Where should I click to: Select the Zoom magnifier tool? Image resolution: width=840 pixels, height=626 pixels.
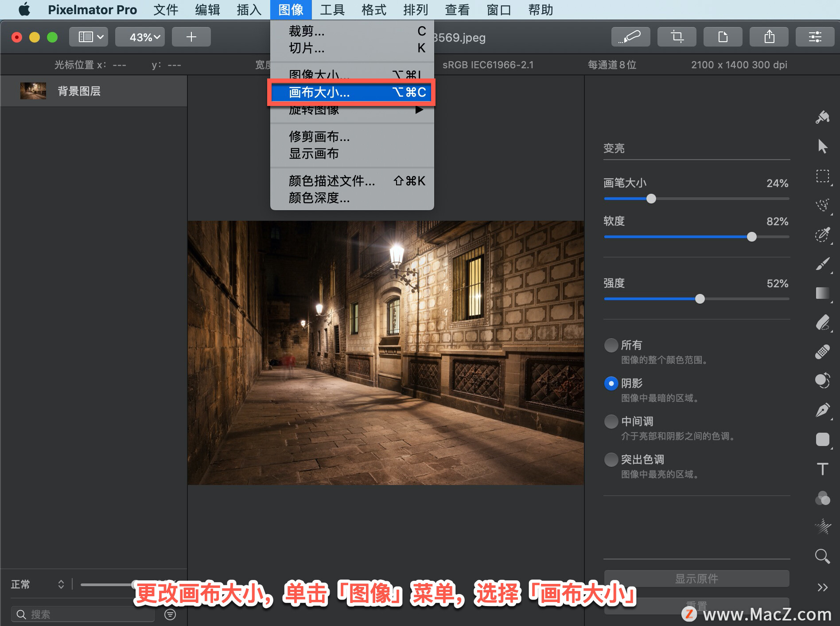coord(823,556)
